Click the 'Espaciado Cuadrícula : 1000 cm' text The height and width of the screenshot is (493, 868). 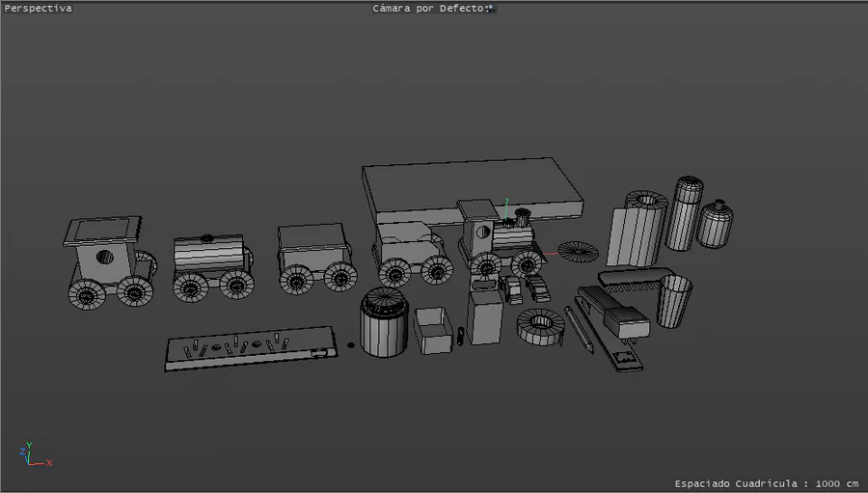click(x=766, y=483)
